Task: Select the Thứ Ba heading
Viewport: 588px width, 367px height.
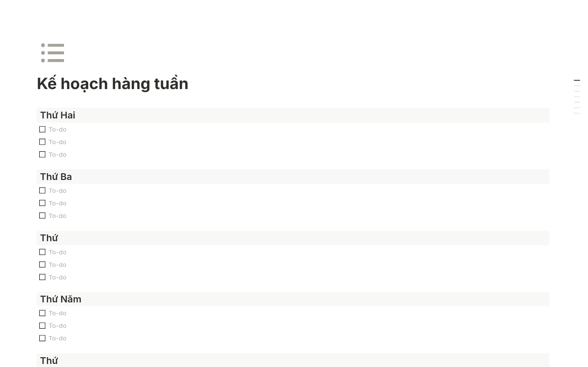Action: tap(56, 177)
